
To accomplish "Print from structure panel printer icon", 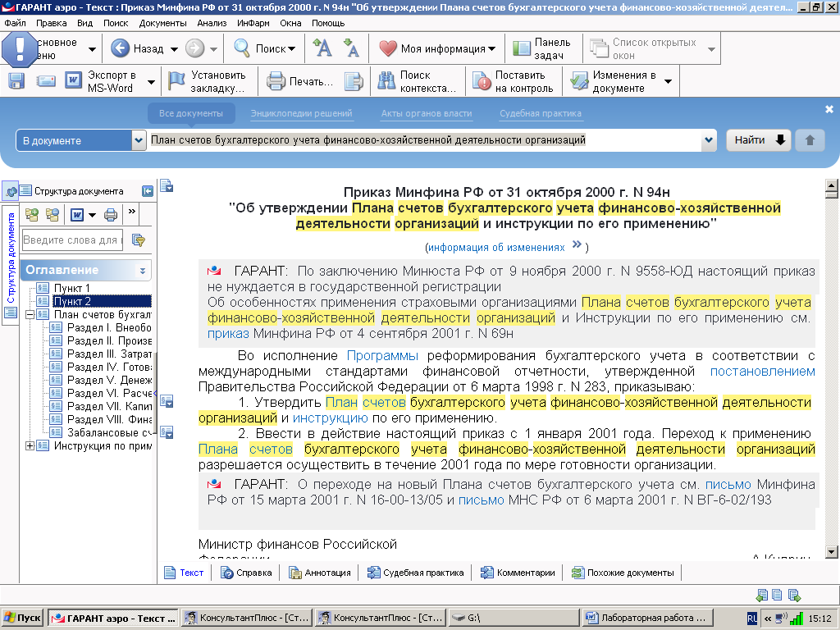I will 111,216.
